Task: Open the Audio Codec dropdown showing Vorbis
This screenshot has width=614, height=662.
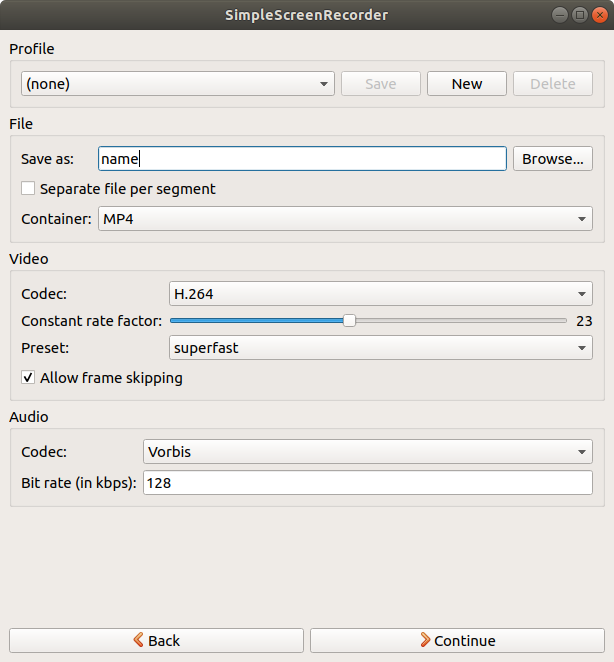Action: (x=367, y=452)
